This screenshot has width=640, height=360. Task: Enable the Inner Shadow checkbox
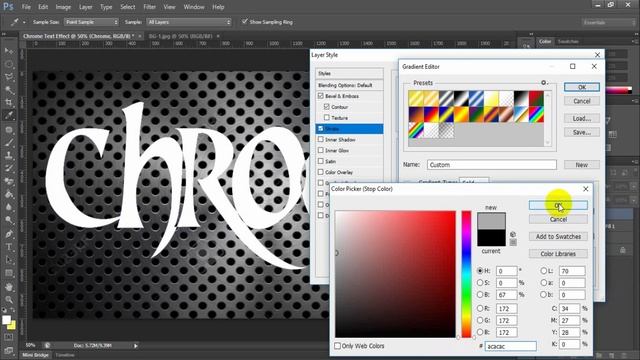click(320, 140)
